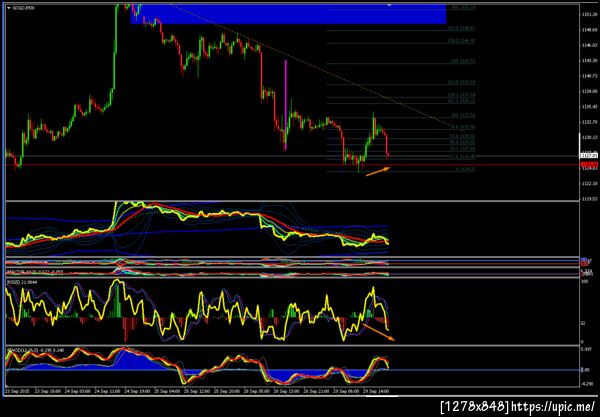600x417 pixels.
Task: Click the 29 Sep 14:00 label on the time axis
Action: [376, 391]
